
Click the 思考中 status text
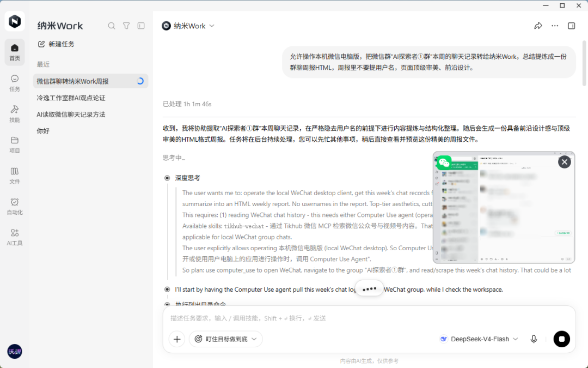pyautogui.click(x=174, y=158)
